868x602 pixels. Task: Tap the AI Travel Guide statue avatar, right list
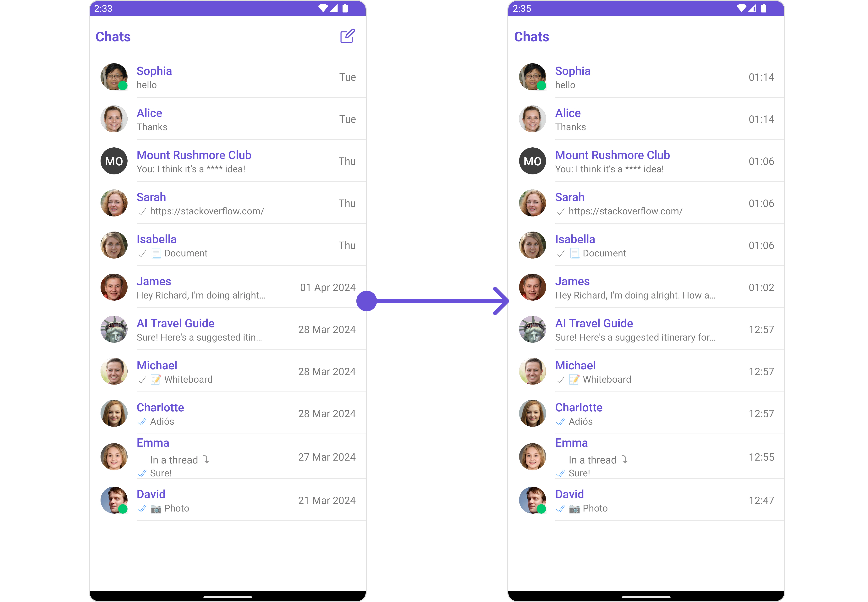pyautogui.click(x=532, y=329)
